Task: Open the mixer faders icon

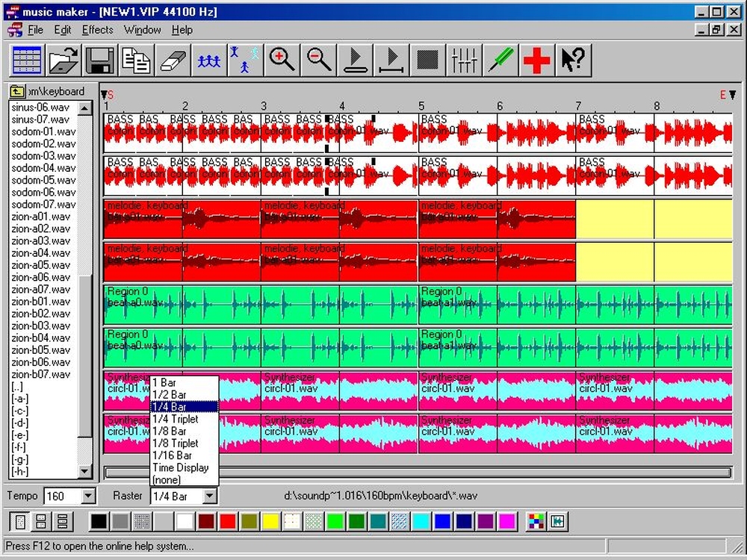Action: [x=465, y=60]
